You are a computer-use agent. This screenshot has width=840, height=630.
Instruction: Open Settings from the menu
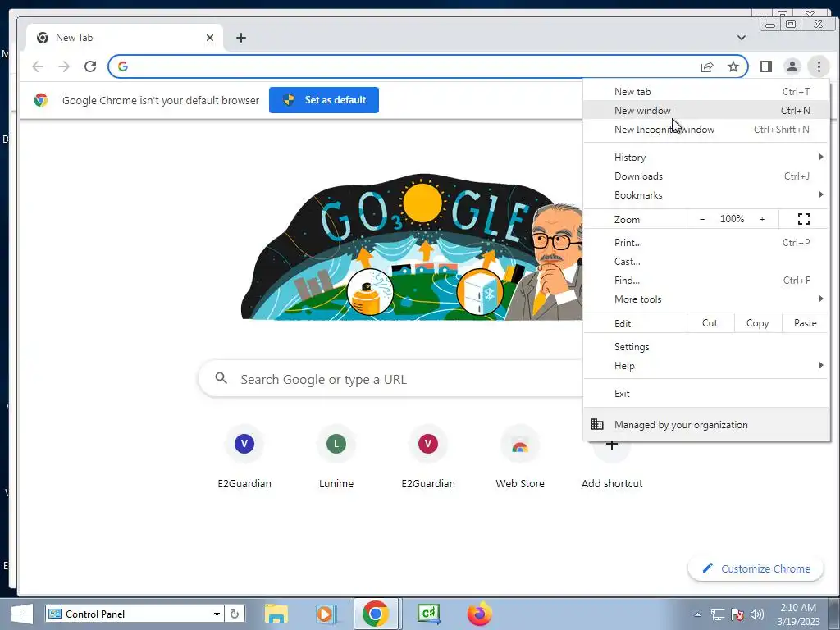coord(706,347)
